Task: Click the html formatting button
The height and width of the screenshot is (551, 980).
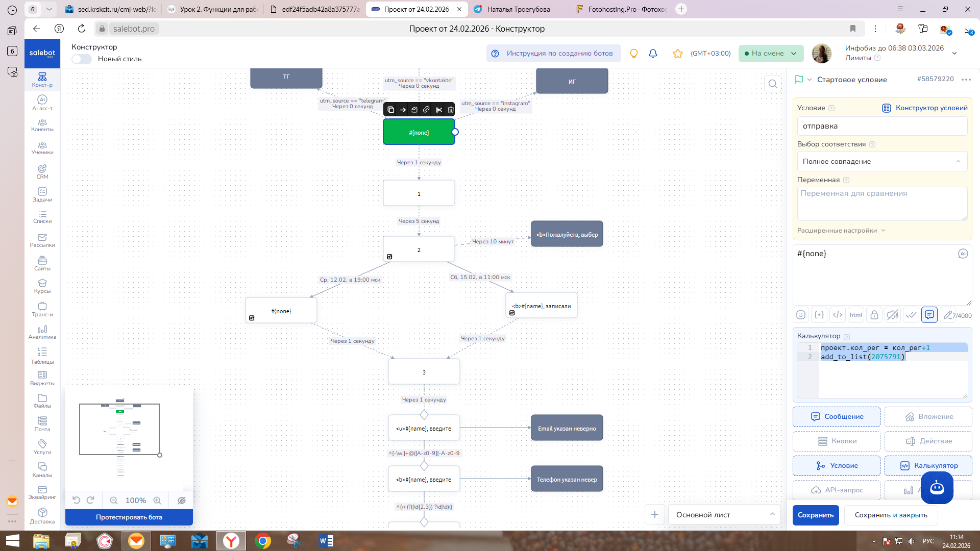Action: click(x=855, y=315)
